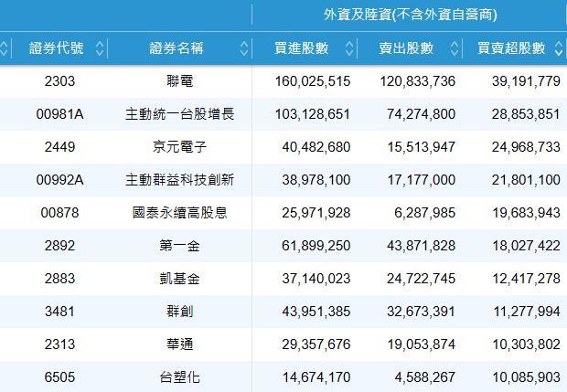Image resolution: width=567 pixels, height=392 pixels.
Task: Click sell volume 120,833,736
Action: 418,81
